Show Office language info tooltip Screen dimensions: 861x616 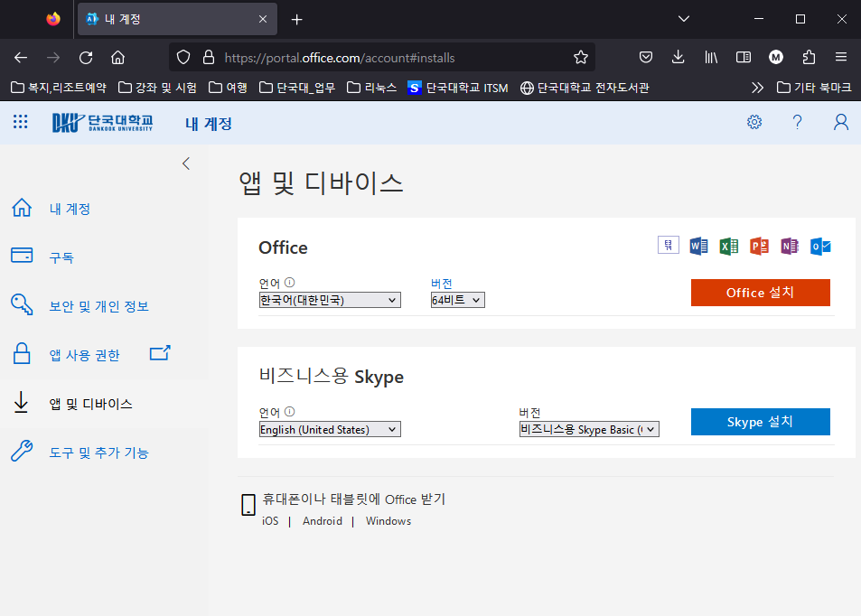289,283
